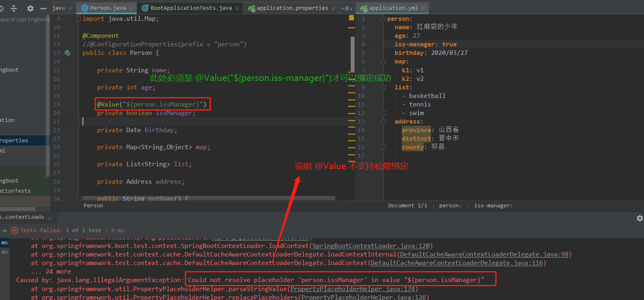
Task: Click the 'province' key in application.yml
Action: pos(416,130)
